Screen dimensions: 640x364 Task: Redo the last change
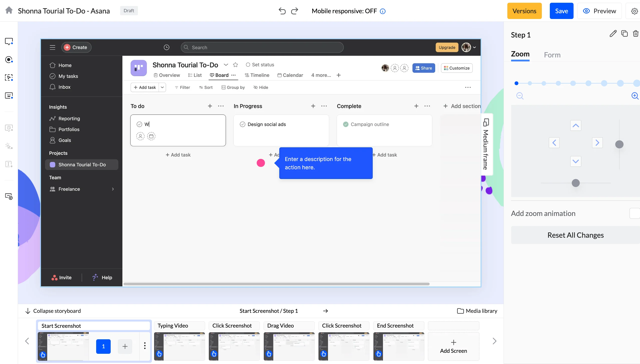tap(295, 11)
